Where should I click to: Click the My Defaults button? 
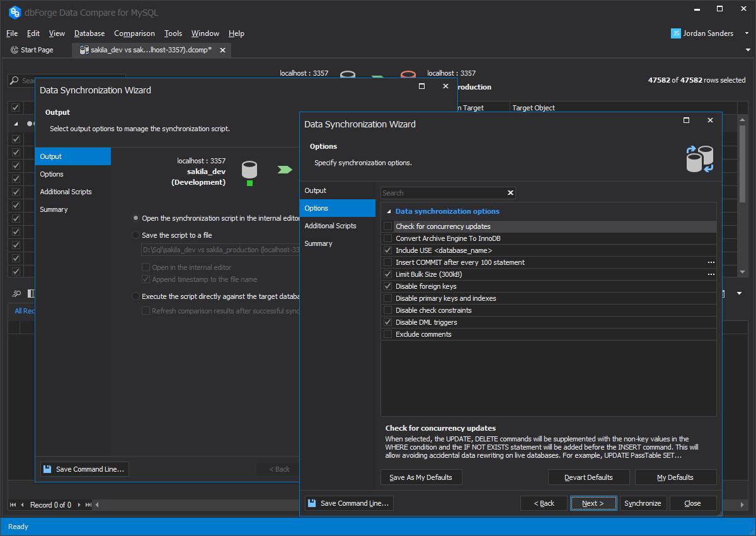675,477
